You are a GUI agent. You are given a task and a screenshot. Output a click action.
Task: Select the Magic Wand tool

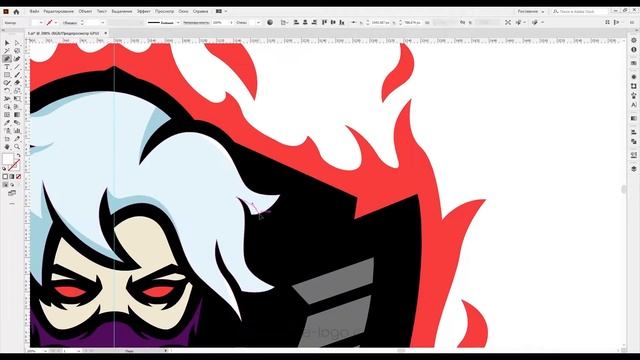(x=7, y=51)
